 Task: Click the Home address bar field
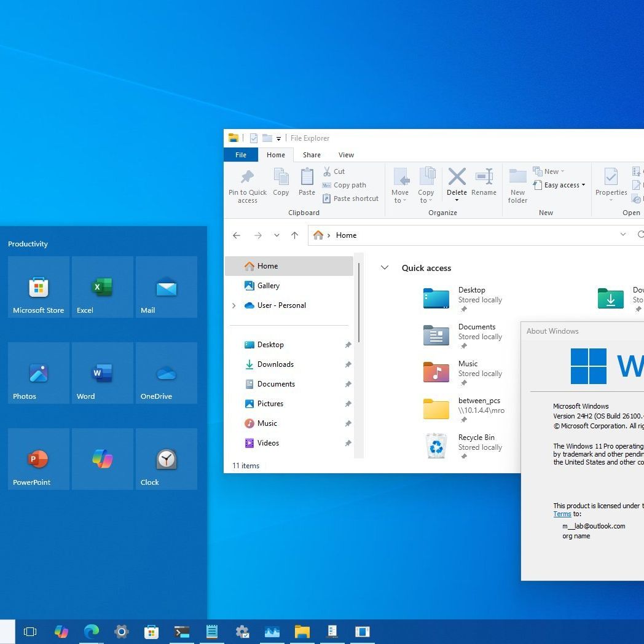[x=467, y=235]
